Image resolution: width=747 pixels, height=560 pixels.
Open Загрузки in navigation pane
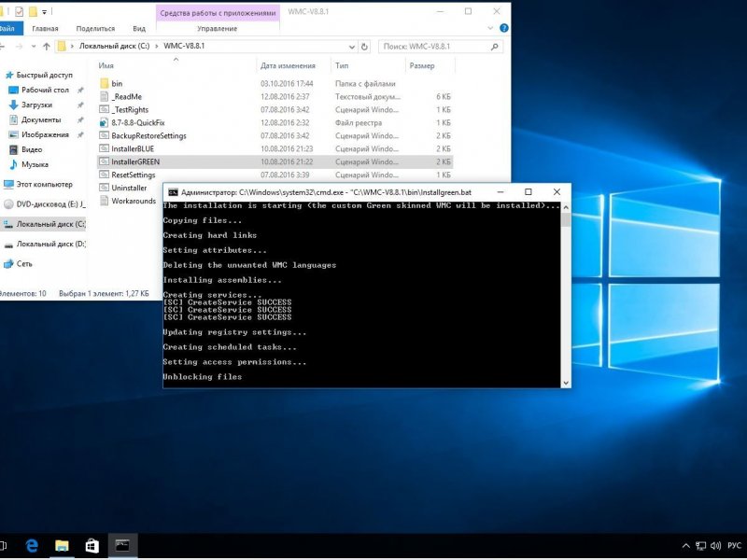[x=36, y=105]
